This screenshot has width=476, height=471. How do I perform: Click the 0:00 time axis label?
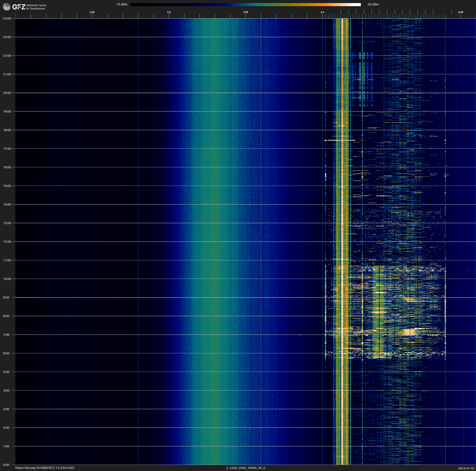[x=6, y=465]
